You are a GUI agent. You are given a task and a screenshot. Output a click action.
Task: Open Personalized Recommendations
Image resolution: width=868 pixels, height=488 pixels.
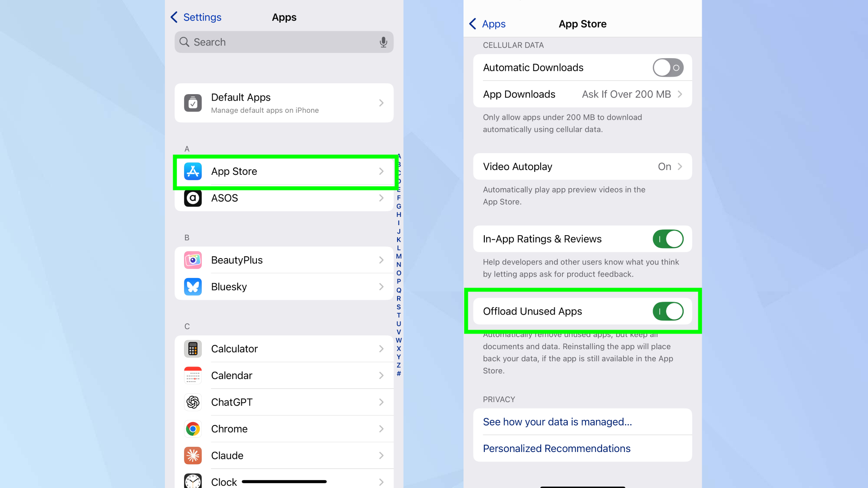pyautogui.click(x=556, y=448)
